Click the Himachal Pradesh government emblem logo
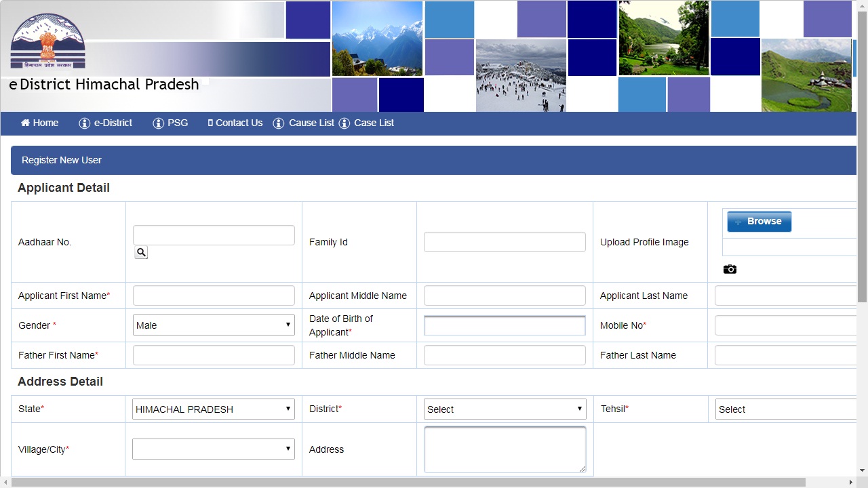Viewport: 868px width, 488px height. click(x=46, y=37)
